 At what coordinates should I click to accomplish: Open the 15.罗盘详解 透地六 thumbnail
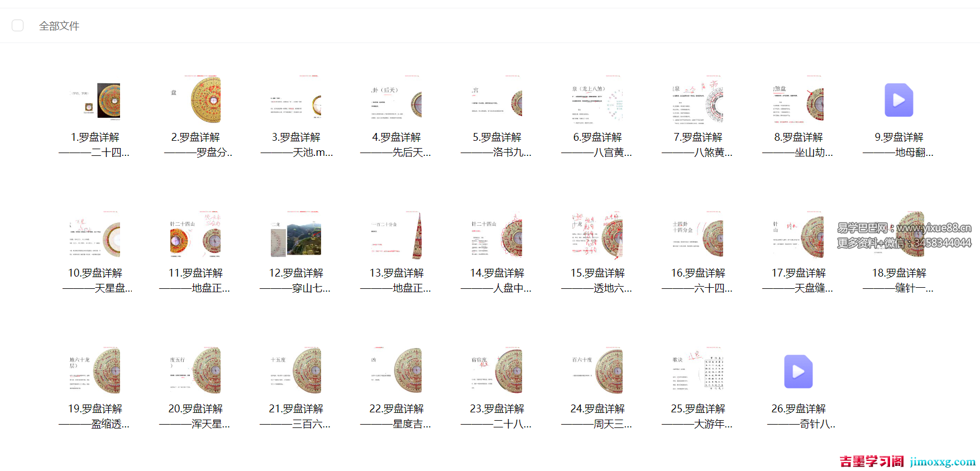click(x=597, y=236)
